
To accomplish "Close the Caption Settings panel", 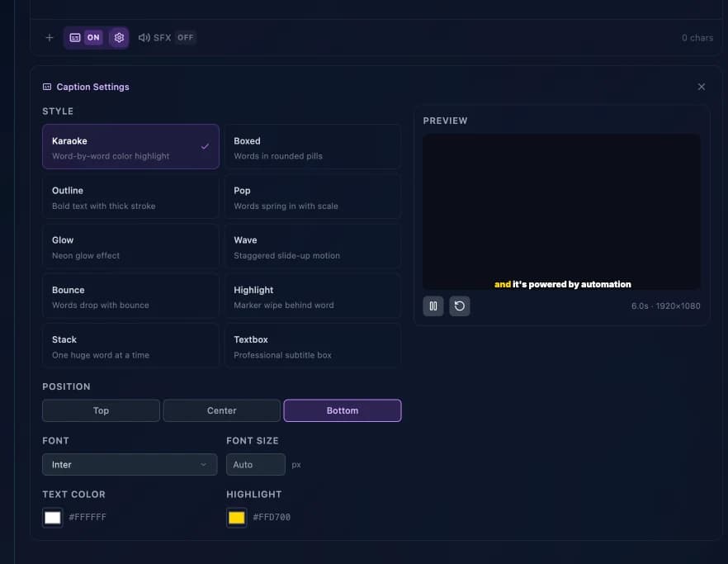I will tap(701, 87).
